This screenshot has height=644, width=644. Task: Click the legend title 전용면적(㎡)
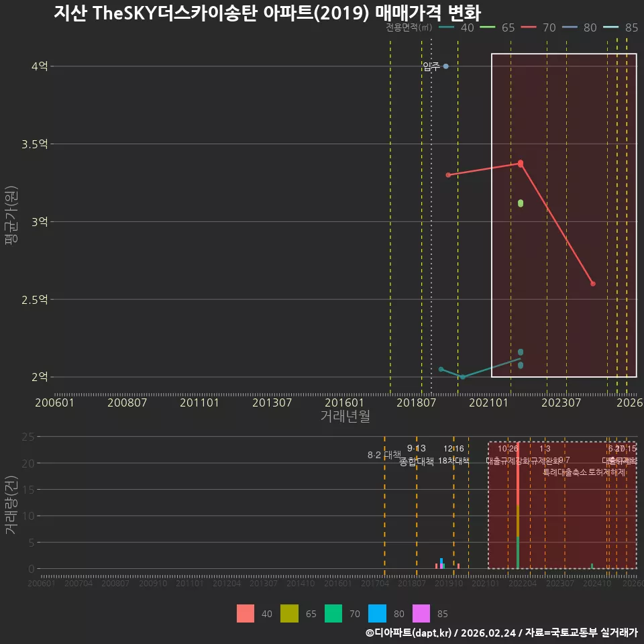409,28
